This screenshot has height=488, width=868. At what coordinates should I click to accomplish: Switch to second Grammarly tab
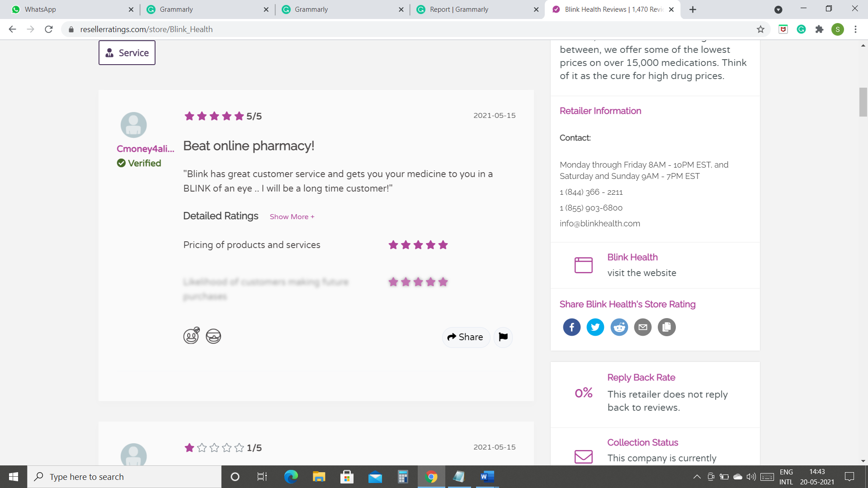click(x=342, y=9)
